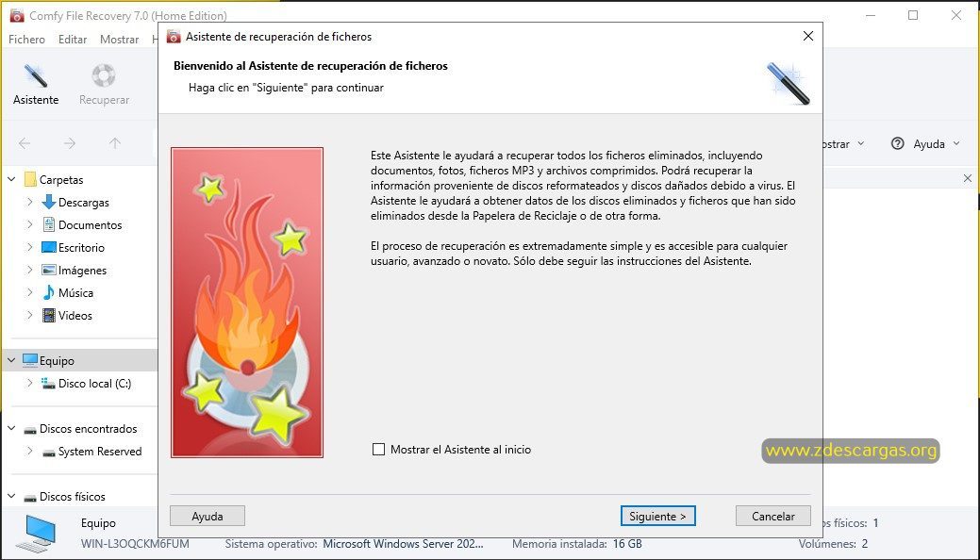Screen dimensions: 980x560
Task: Collapse the Discos físicos section
Action: (11, 496)
